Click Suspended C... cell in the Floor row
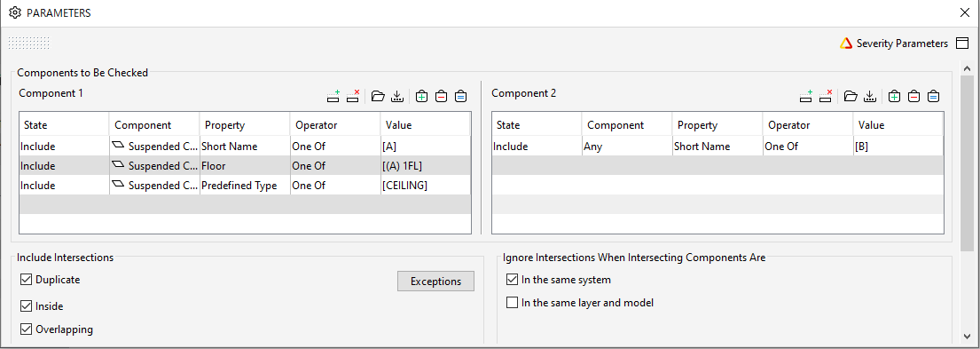The height and width of the screenshot is (349, 980). tap(155, 166)
